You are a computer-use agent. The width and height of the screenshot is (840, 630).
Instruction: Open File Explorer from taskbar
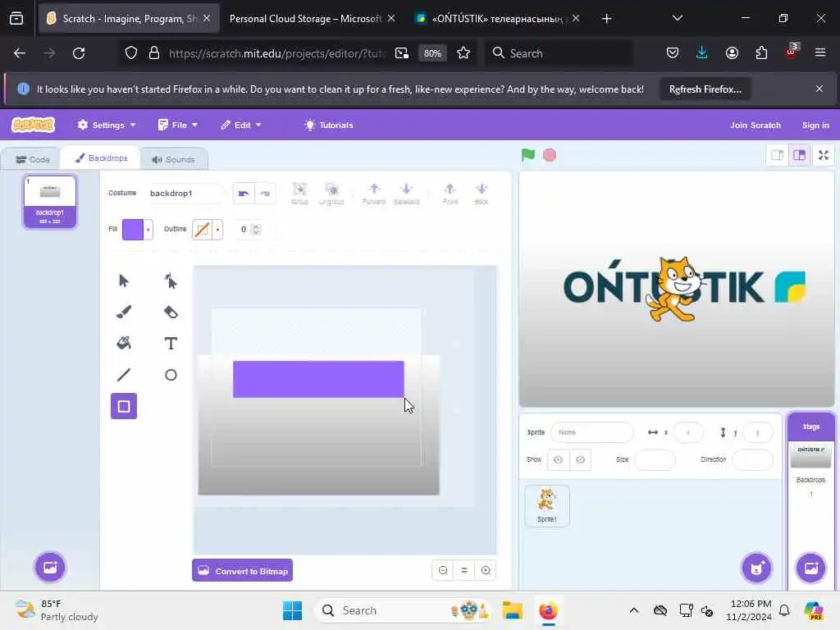pyautogui.click(x=512, y=610)
